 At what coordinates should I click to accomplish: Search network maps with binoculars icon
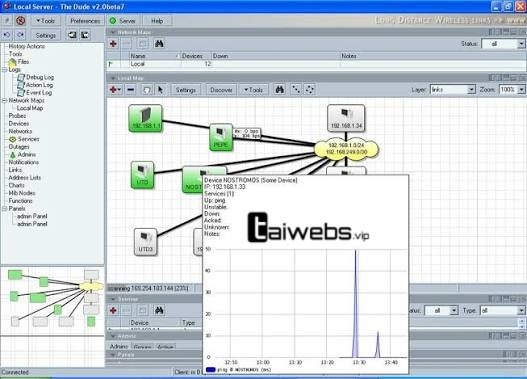[159, 44]
